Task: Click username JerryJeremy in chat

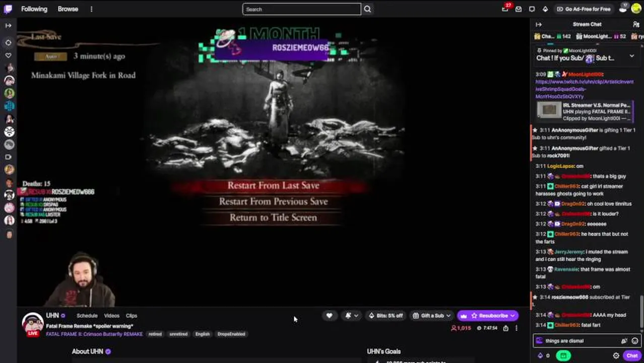Action: 568,252
